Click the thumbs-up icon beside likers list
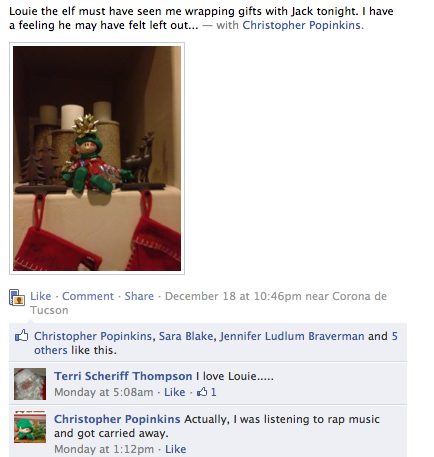This screenshot has width=434, height=457. [22, 336]
